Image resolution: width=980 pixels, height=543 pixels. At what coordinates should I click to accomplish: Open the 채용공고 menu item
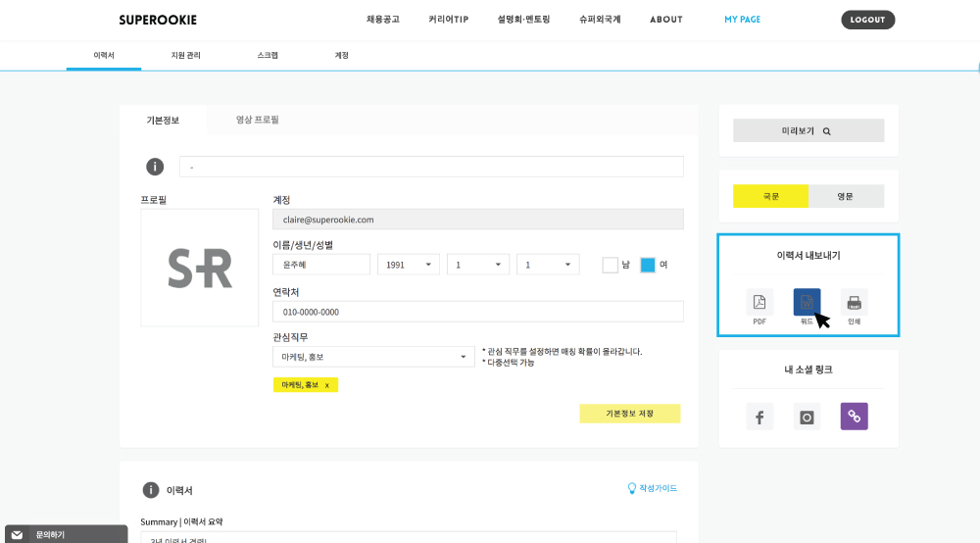(382, 20)
